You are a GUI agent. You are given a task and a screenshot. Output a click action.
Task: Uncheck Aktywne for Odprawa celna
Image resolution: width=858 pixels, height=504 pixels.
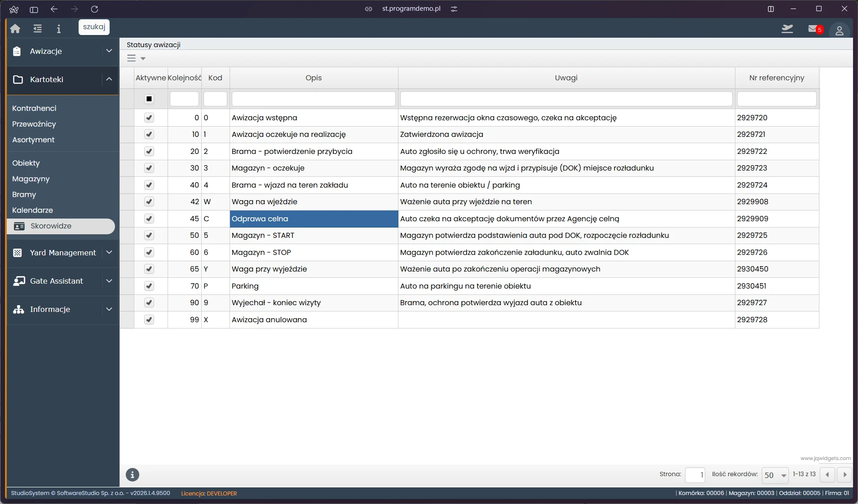click(149, 219)
